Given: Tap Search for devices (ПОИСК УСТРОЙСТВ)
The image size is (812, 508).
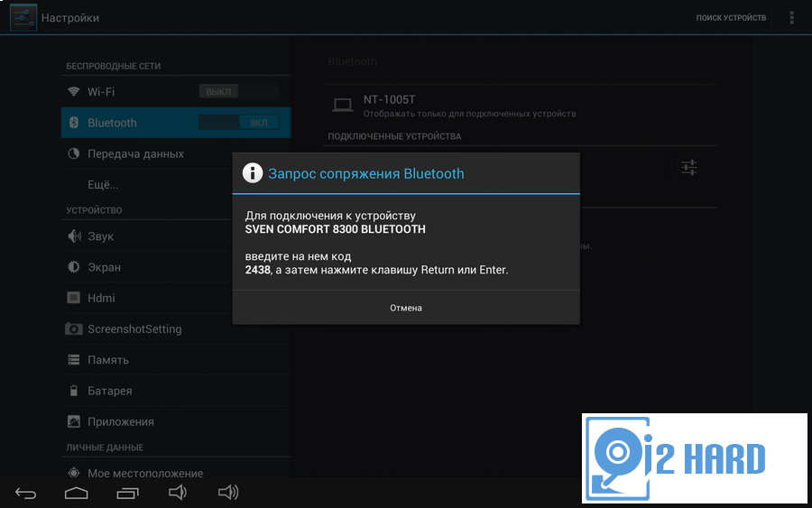Looking at the screenshot, I should tap(731, 18).
